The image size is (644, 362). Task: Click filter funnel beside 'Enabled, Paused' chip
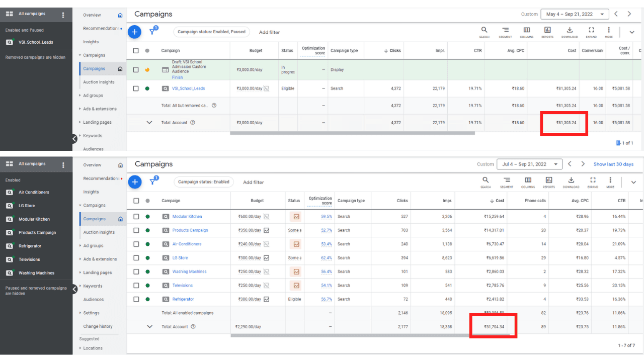(x=152, y=32)
